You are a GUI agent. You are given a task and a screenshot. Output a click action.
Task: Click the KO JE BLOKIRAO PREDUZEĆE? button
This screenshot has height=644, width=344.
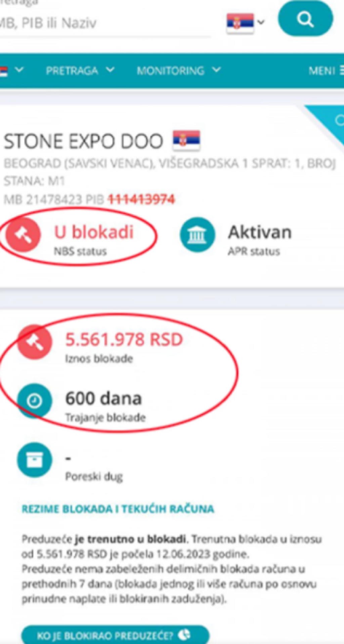tap(115, 634)
